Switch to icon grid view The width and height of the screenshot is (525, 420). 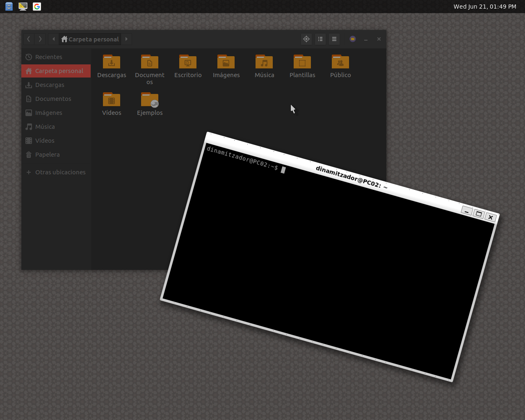click(320, 39)
